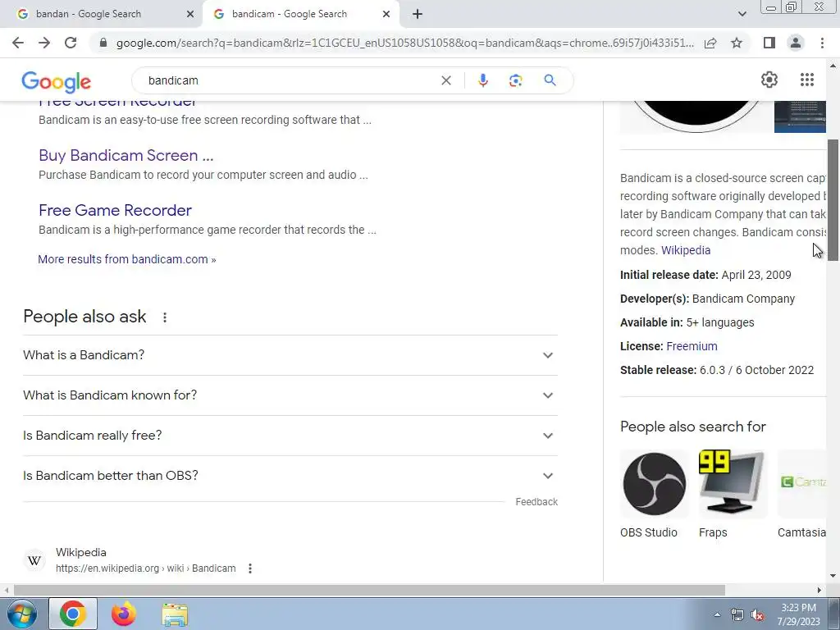840x630 pixels.
Task: Open the Chrome side panel icon
Action: click(769, 43)
